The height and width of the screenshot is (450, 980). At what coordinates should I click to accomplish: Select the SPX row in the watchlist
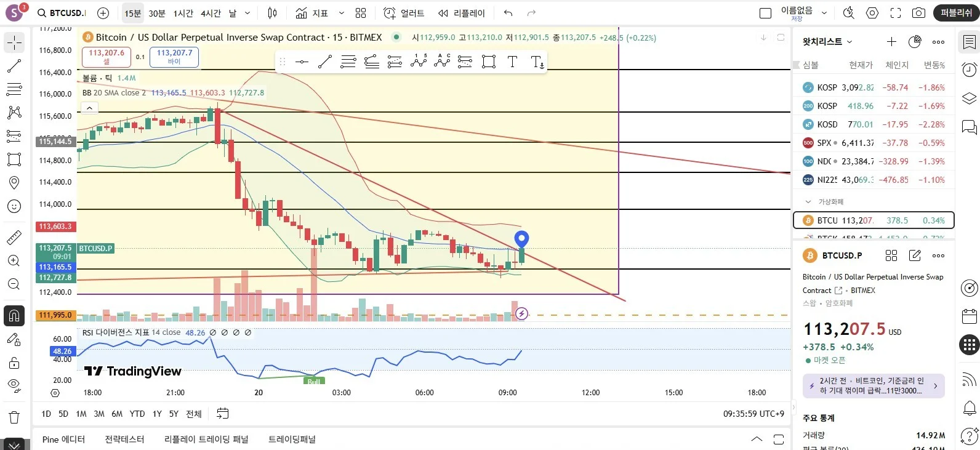(874, 143)
